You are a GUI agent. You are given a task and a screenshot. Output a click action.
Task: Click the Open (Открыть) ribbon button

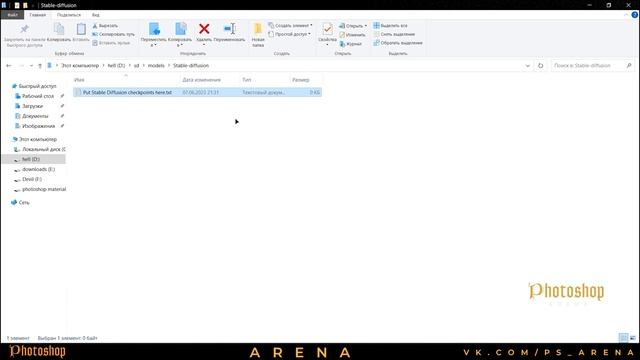[353, 26]
